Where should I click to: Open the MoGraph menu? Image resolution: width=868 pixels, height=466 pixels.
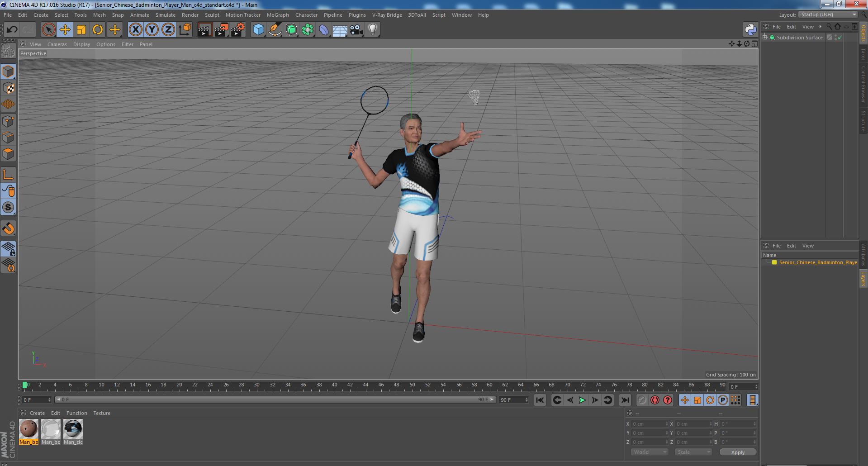point(278,15)
